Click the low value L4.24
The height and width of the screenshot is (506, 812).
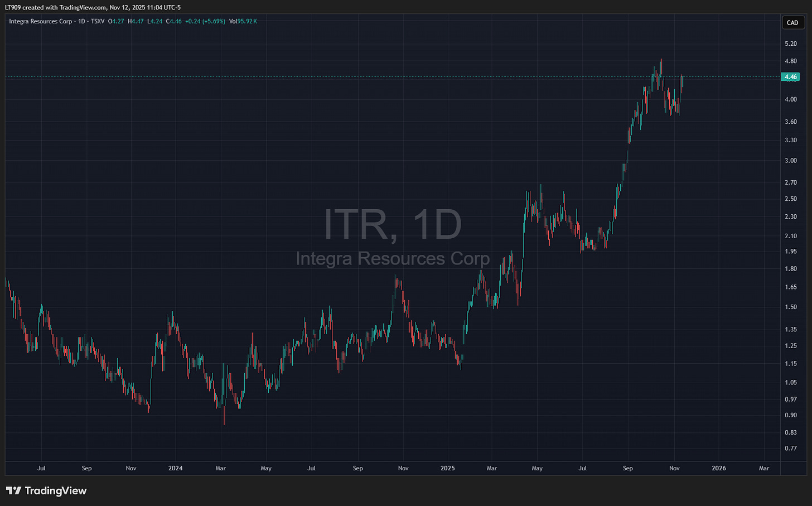[x=154, y=21]
